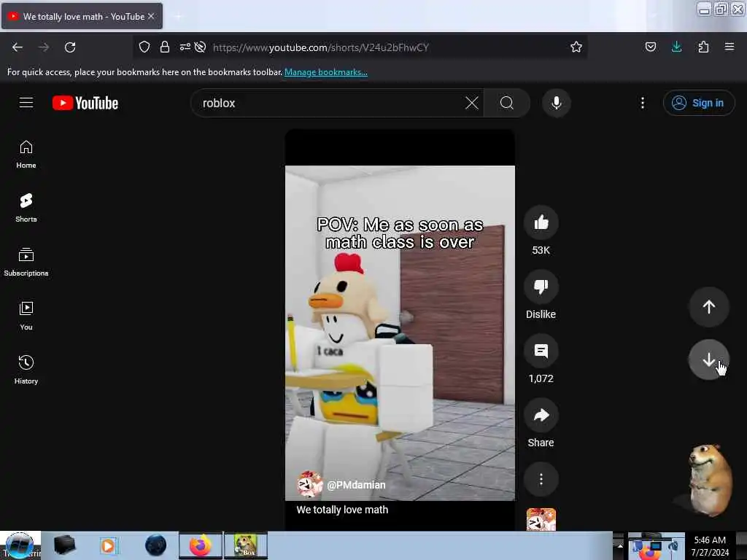View site security padlock info
Viewport: 747px width, 560px height.
coord(165,47)
